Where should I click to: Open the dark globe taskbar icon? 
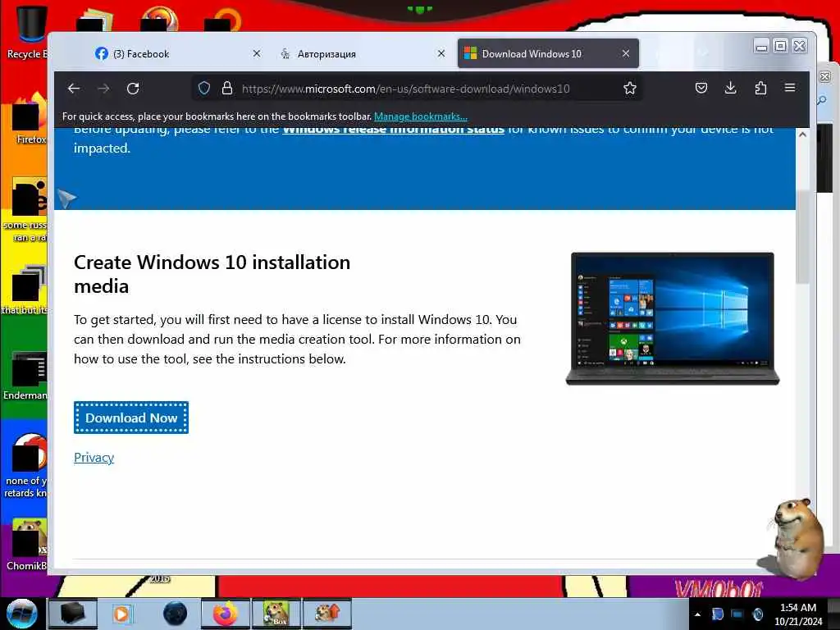point(176,614)
